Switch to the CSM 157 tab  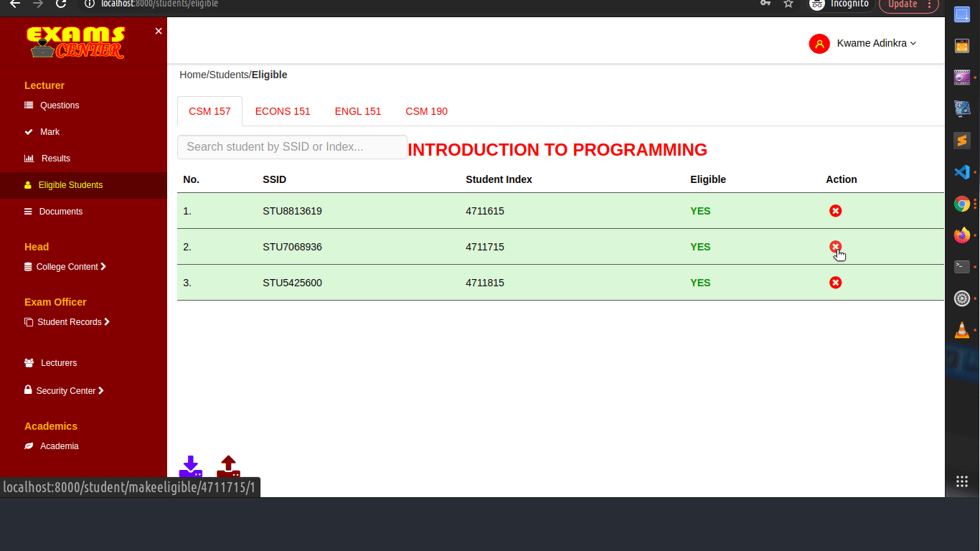click(x=209, y=111)
